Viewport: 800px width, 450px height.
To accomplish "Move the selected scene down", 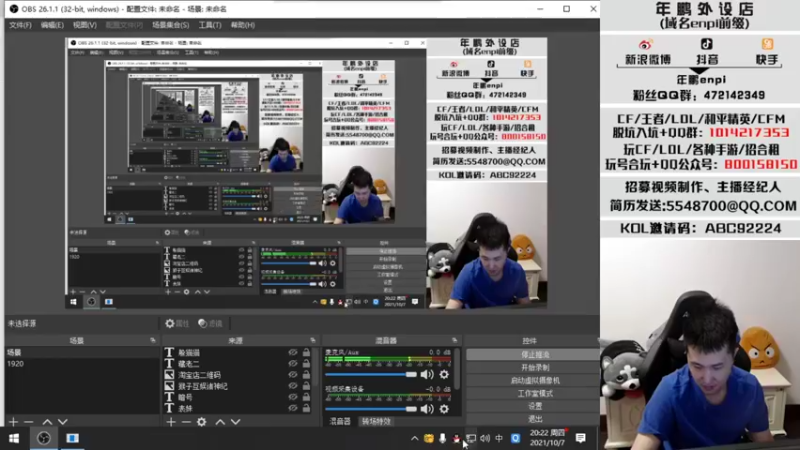I will point(62,422).
